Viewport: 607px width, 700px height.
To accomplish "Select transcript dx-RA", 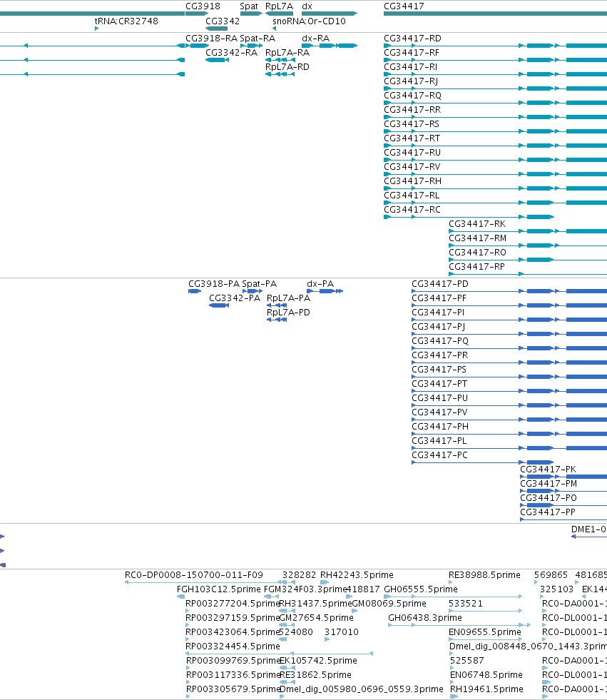I will pyautogui.click(x=315, y=39).
